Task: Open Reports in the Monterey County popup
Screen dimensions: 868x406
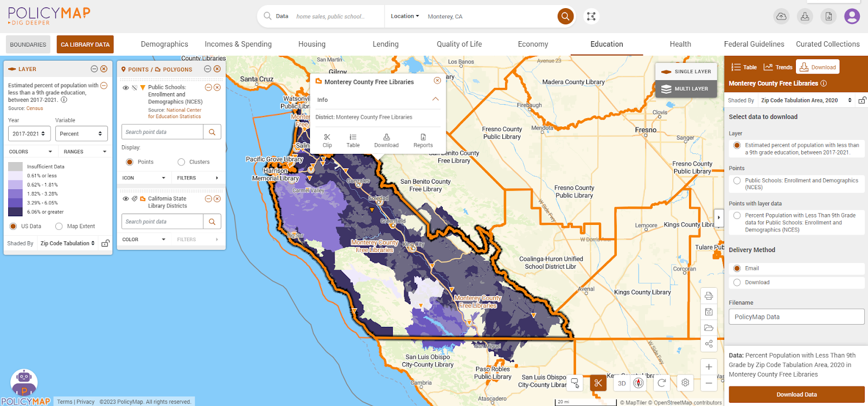Action: click(423, 141)
